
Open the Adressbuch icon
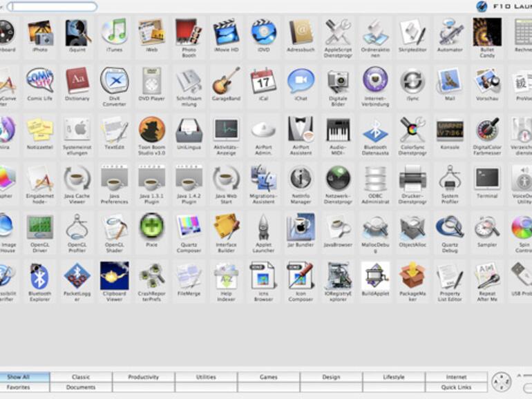pyautogui.click(x=301, y=32)
